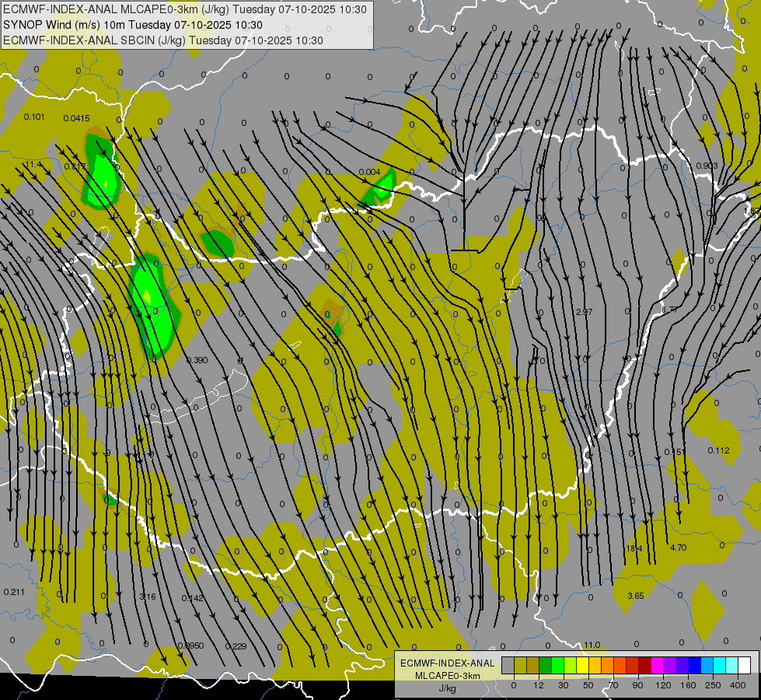Click the map value '18.4'

(634, 548)
